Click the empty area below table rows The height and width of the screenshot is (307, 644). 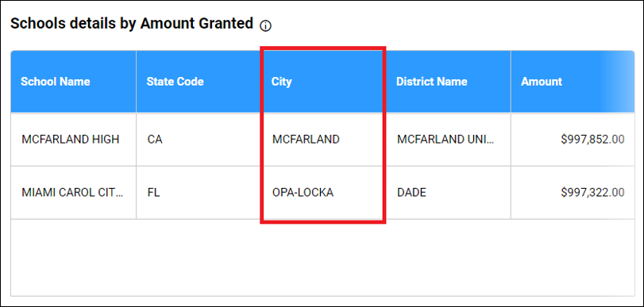(322, 257)
